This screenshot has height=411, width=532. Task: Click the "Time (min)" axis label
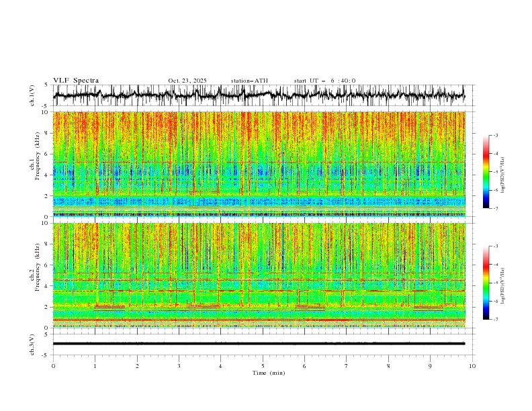[269, 373]
